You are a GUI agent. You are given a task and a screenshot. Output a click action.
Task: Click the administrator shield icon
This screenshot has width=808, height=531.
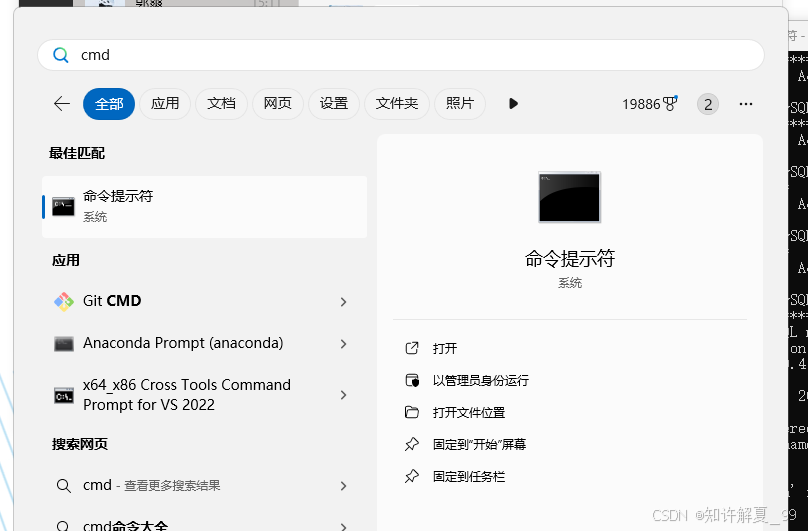412,380
